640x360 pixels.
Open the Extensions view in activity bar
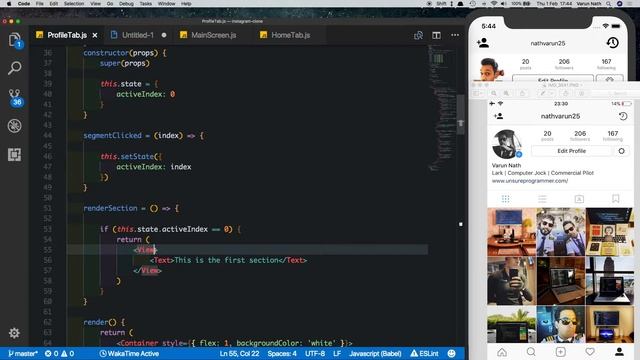(15, 154)
